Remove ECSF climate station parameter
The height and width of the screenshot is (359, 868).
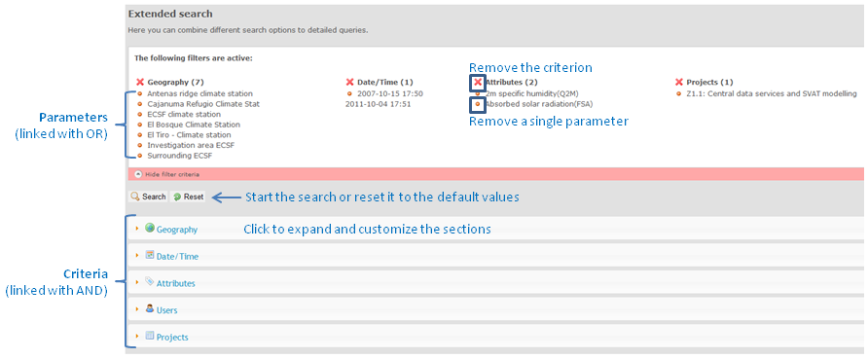point(140,115)
